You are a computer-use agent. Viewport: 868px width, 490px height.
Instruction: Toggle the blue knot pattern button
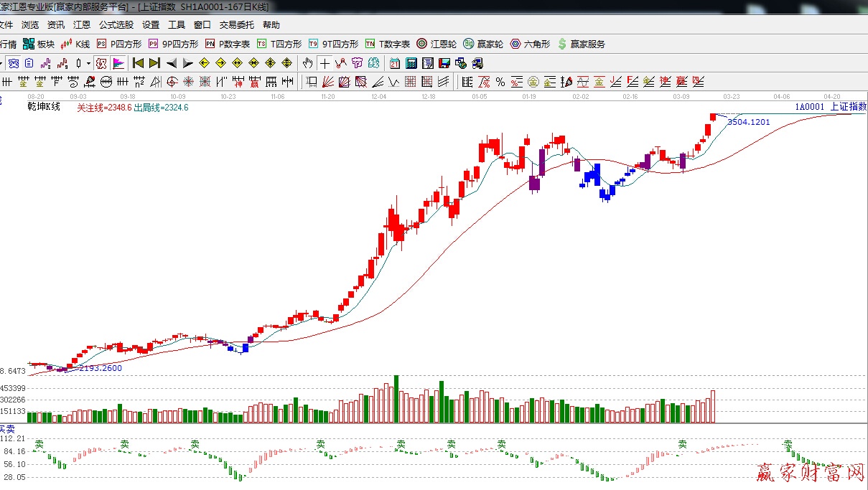[14, 63]
